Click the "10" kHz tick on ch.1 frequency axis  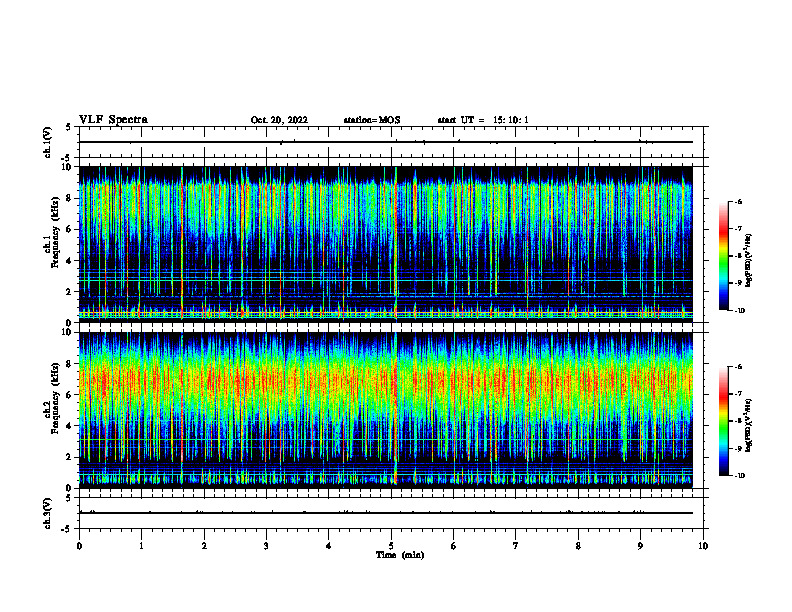[68, 167]
